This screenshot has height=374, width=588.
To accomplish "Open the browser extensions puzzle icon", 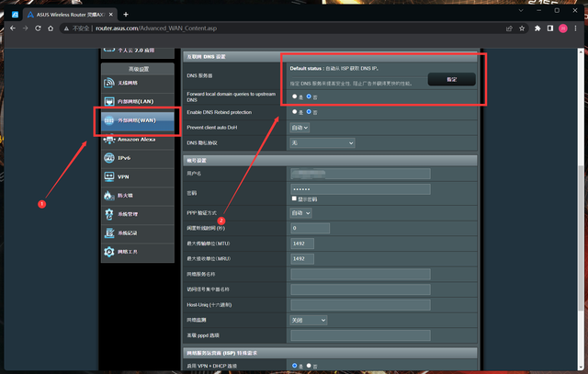I will [x=537, y=28].
